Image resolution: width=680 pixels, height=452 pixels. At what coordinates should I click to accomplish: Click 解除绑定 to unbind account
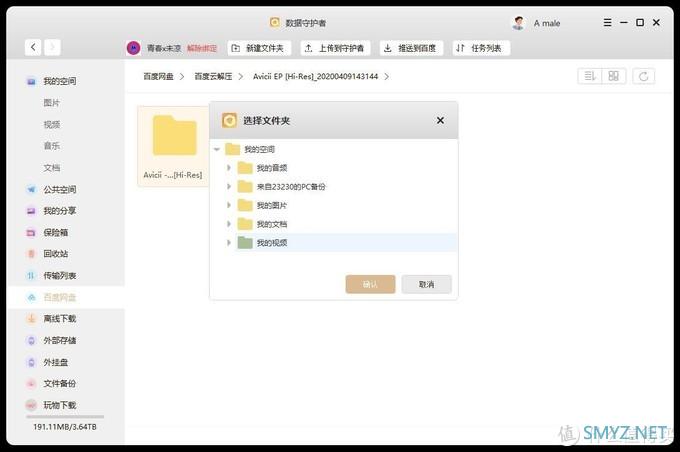pos(202,48)
